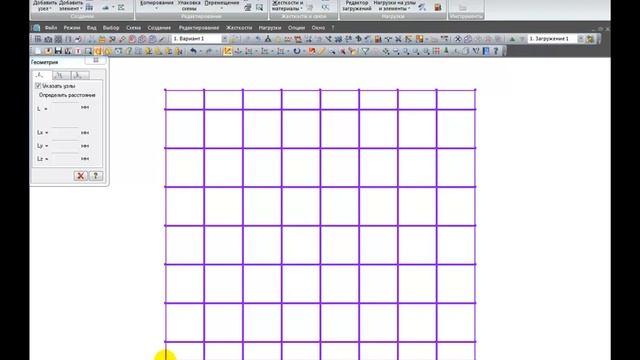Click the question mark help icon at toolbar end
640x360 pixels.
(x=496, y=51)
